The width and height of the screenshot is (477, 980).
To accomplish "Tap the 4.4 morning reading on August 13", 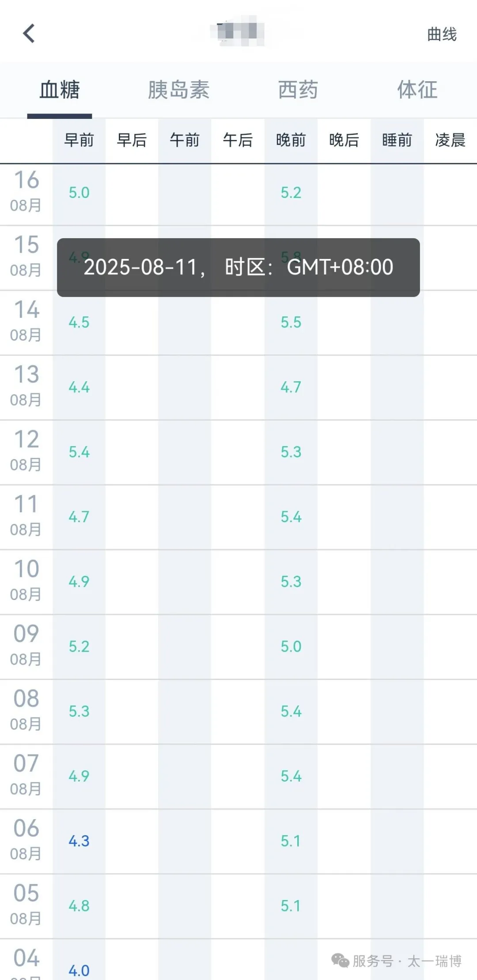I will (79, 387).
